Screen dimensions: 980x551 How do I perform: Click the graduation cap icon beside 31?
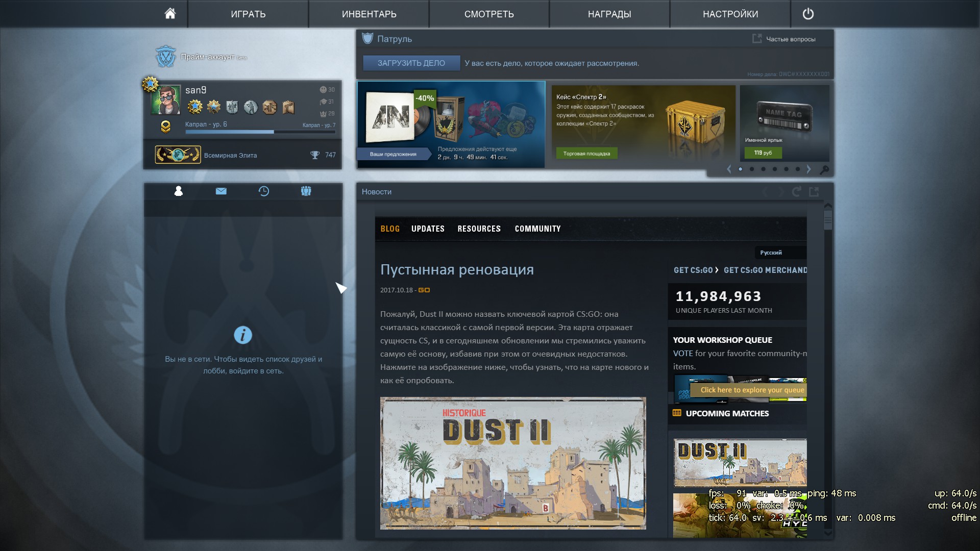click(323, 102)
